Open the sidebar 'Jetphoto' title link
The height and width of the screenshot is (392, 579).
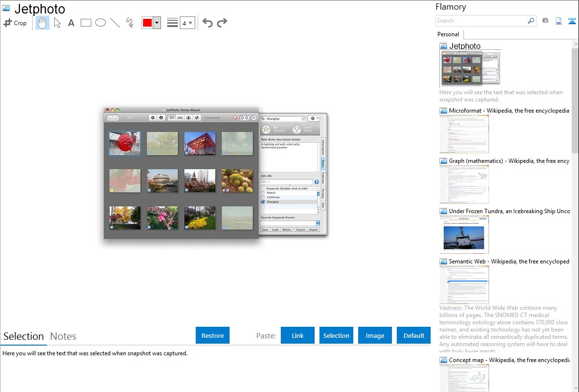click(x=465, y=46)
